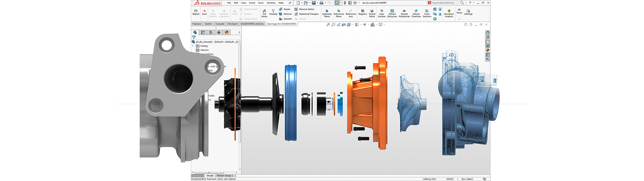Switch to the Evaluate tab
The image size is (644, 181).
tap(220, 24)
